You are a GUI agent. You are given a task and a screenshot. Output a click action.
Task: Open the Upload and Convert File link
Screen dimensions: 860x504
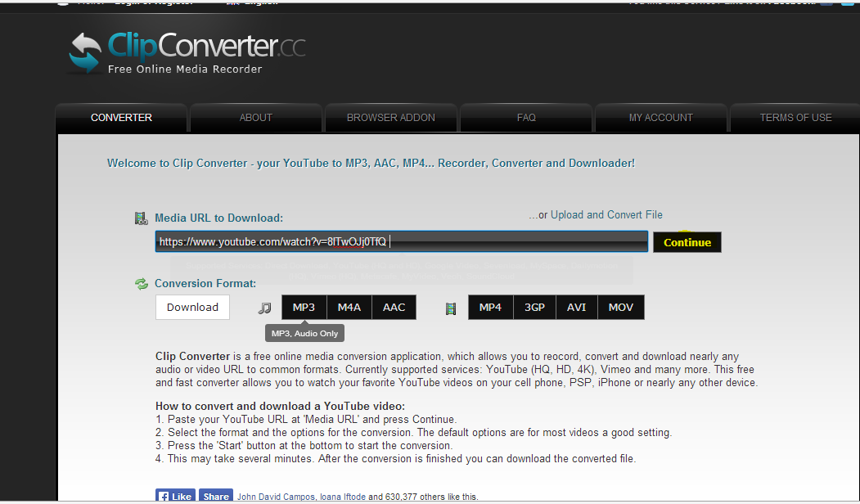pos(606,215)
